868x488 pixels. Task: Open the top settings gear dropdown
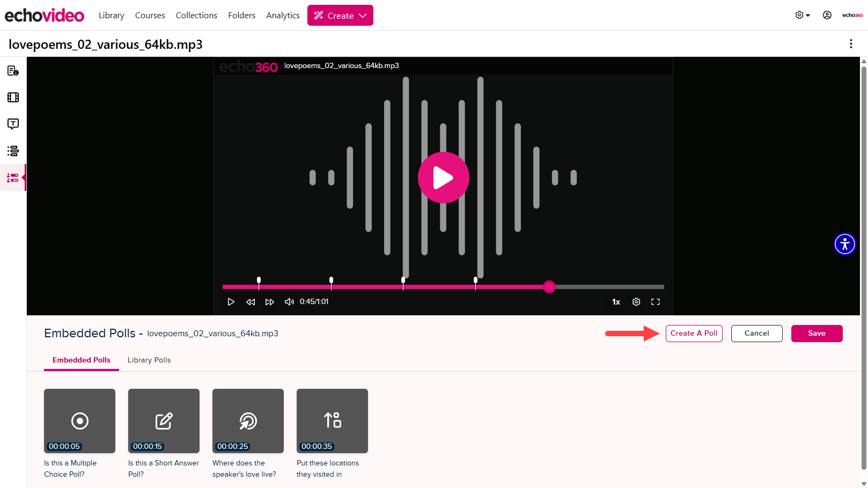pyautogui.click(x=802, y=15)
